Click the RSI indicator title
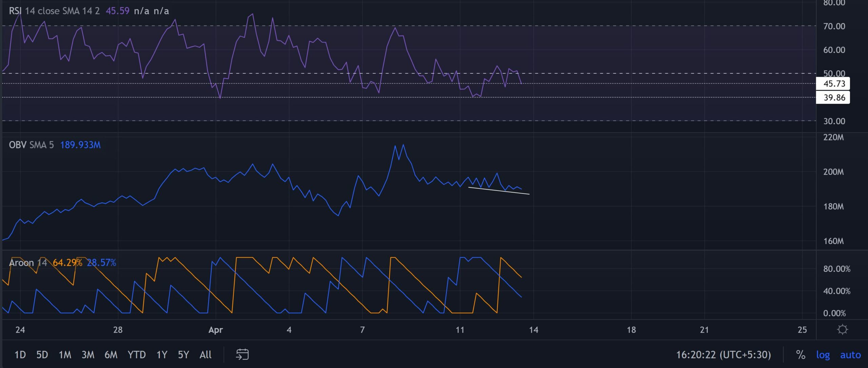The image size is (868, 368). (x=15, y=11)
